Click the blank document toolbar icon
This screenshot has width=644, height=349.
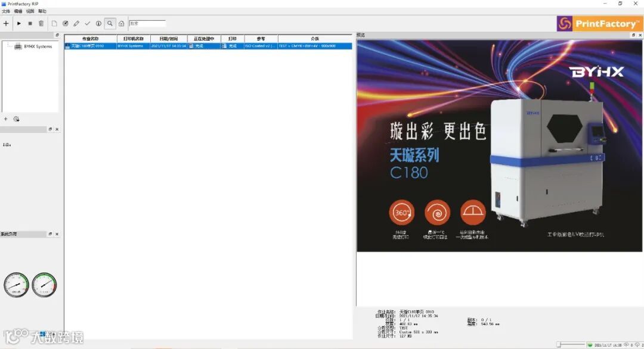[54, 23]
